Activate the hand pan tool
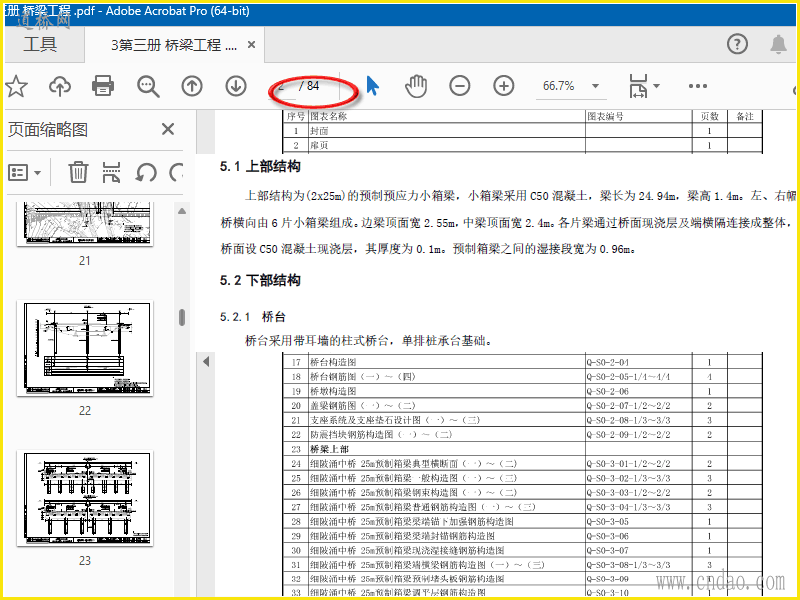 tap(416, 86)
